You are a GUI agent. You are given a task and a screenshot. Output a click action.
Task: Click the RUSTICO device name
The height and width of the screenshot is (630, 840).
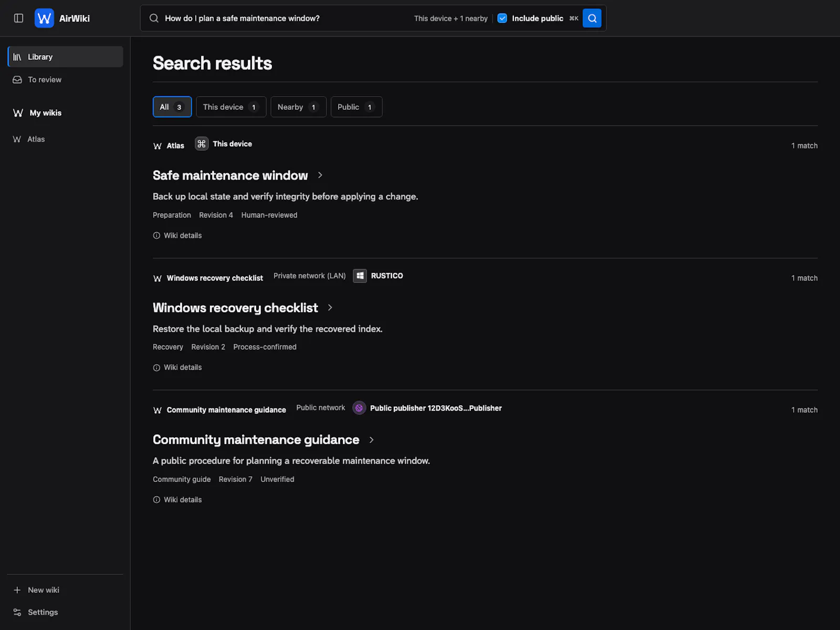point(387,276)
